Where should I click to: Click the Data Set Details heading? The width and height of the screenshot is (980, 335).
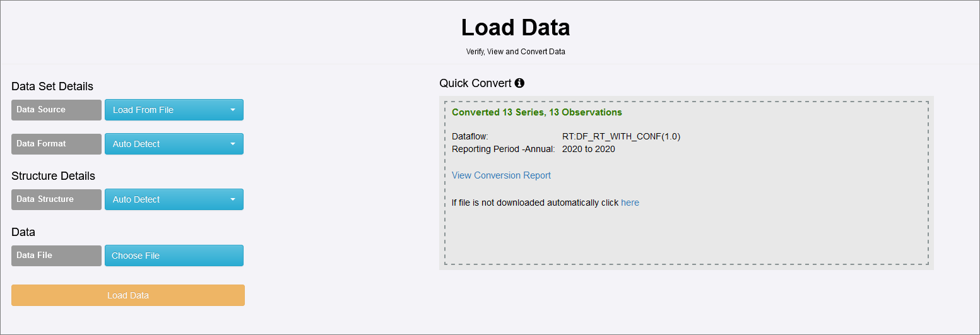(x=52, y=86)
